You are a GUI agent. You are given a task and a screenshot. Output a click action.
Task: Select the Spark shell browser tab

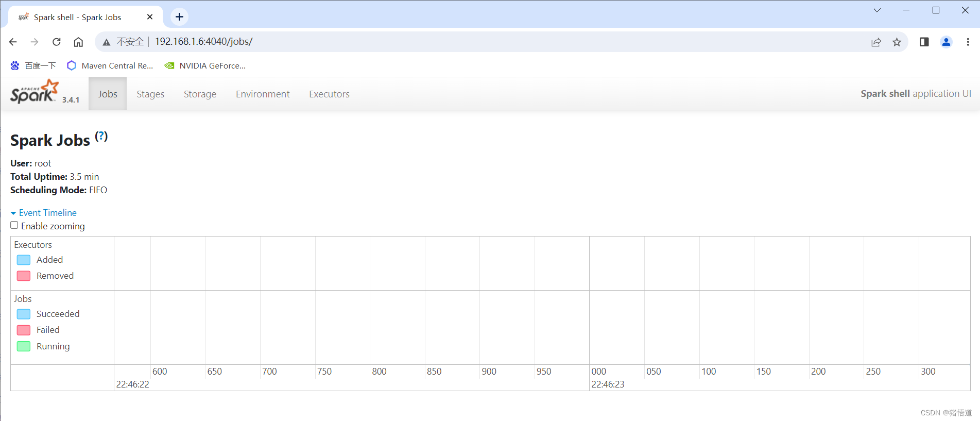(x=85, y=17)
